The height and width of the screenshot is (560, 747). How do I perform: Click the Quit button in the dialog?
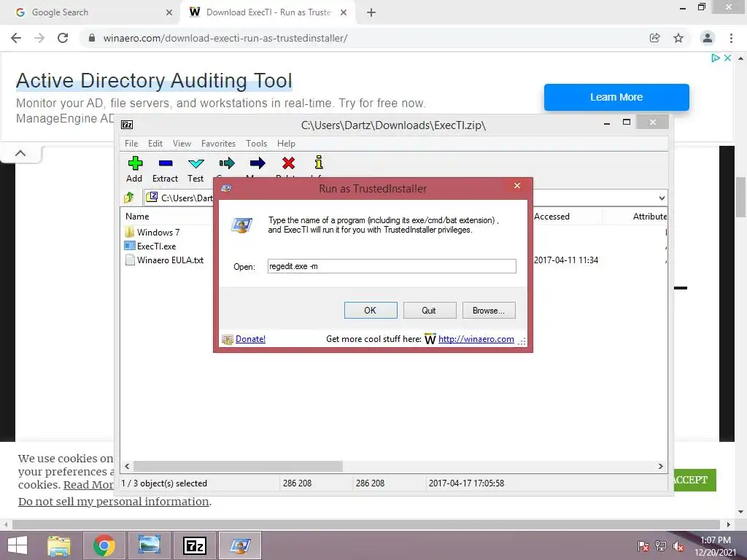click(x=429, y=311)
